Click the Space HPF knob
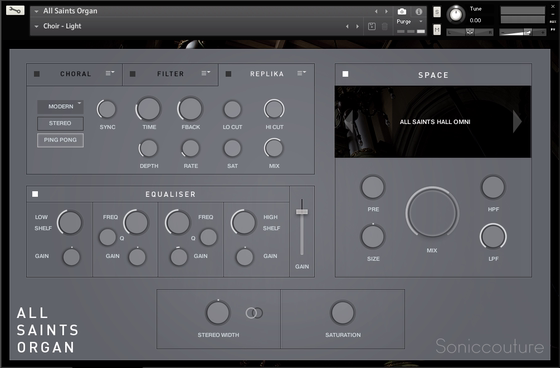 pos(493,187)
